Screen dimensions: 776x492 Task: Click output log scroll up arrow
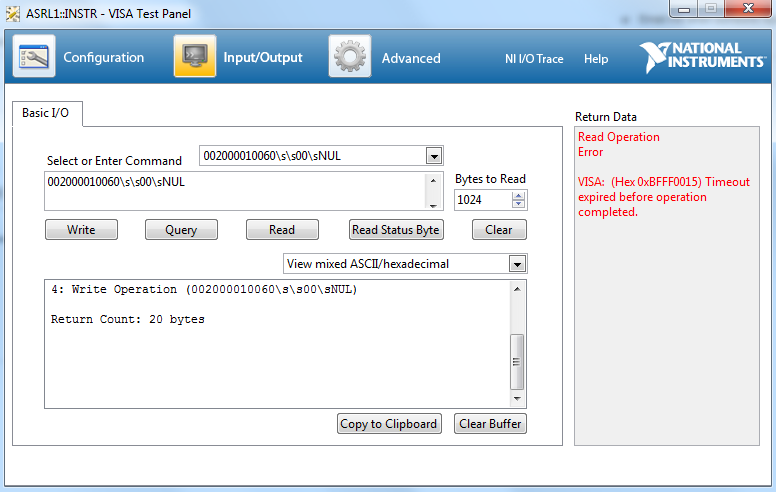[x=517, y=289]
